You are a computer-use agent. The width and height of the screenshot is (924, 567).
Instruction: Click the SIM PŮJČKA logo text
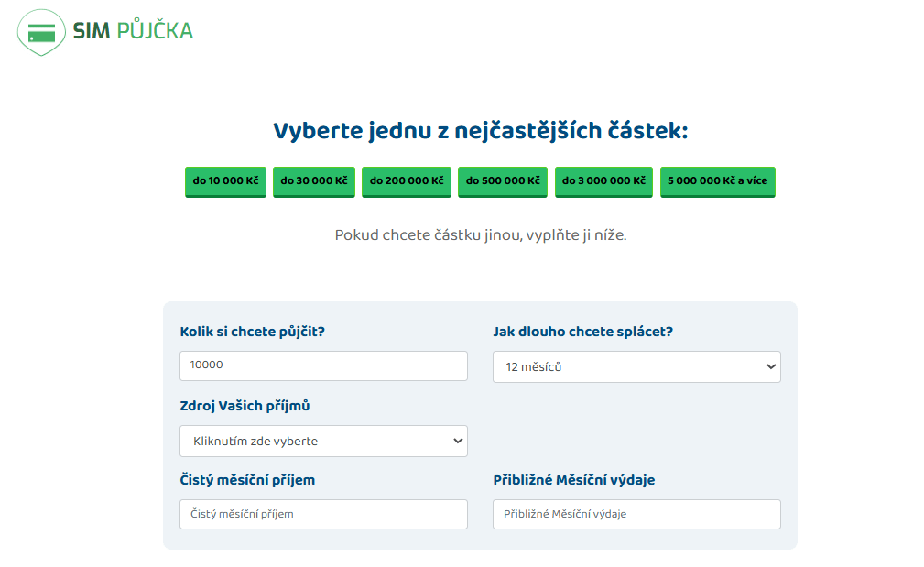tap(133, 31)
